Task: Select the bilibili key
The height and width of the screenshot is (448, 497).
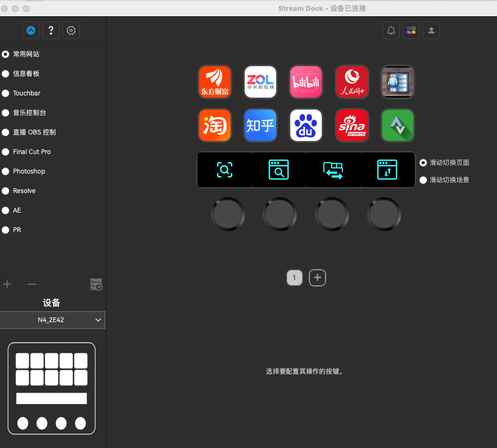Action: click(306, 82)
